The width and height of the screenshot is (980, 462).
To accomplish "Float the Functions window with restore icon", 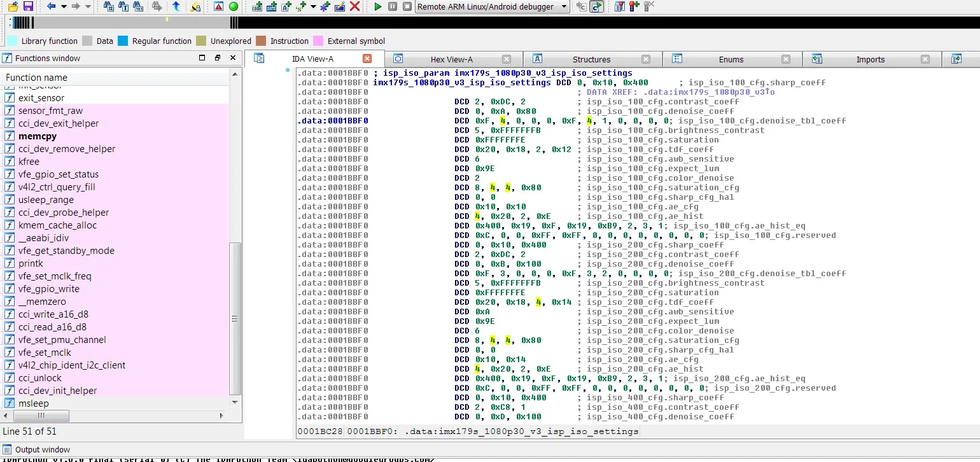I will [x=217, y=58].
